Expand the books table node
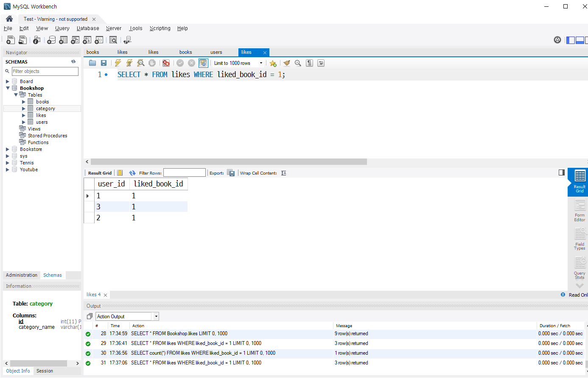The height and width of the screenshot is (378, 588). [x=24, y=102]
